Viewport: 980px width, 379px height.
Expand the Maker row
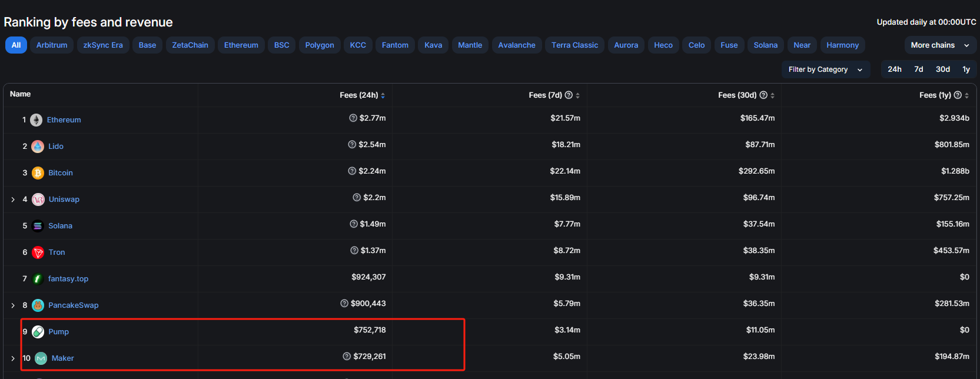[x=13, y=358]
